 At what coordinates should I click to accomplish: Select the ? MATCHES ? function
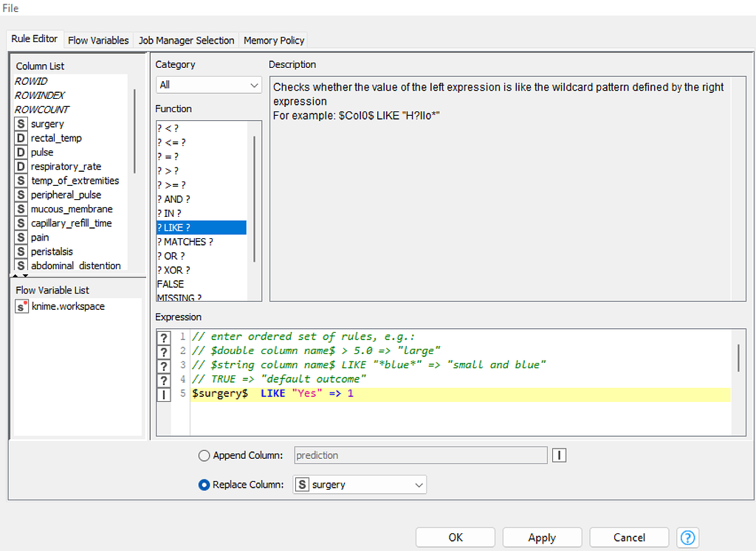coord(185,241)
